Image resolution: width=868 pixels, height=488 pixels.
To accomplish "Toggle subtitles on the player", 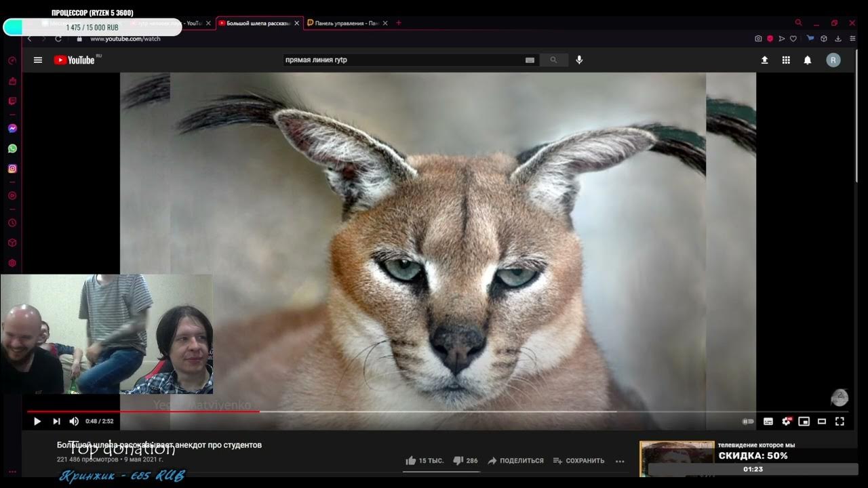I will coord(768,422).
